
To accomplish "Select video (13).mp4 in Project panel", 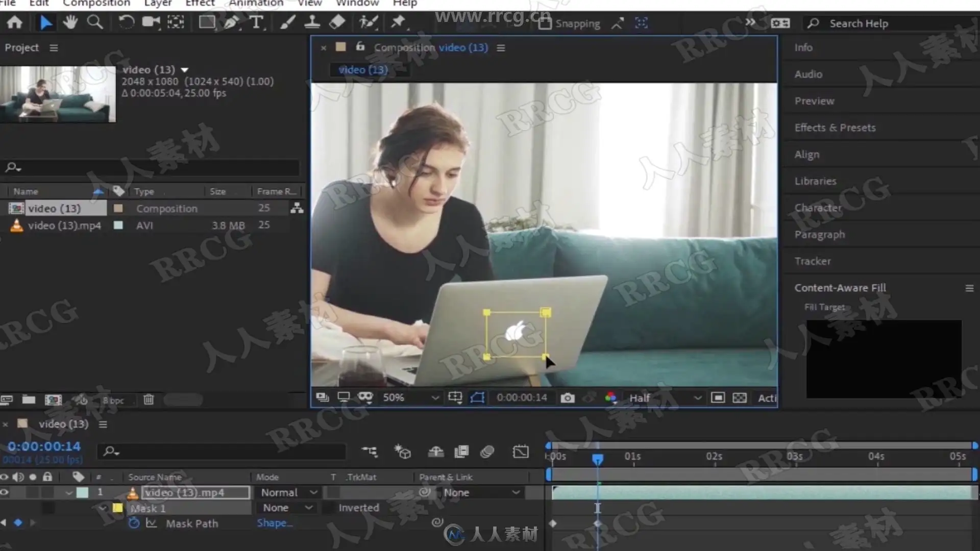I will click(64, 226).
